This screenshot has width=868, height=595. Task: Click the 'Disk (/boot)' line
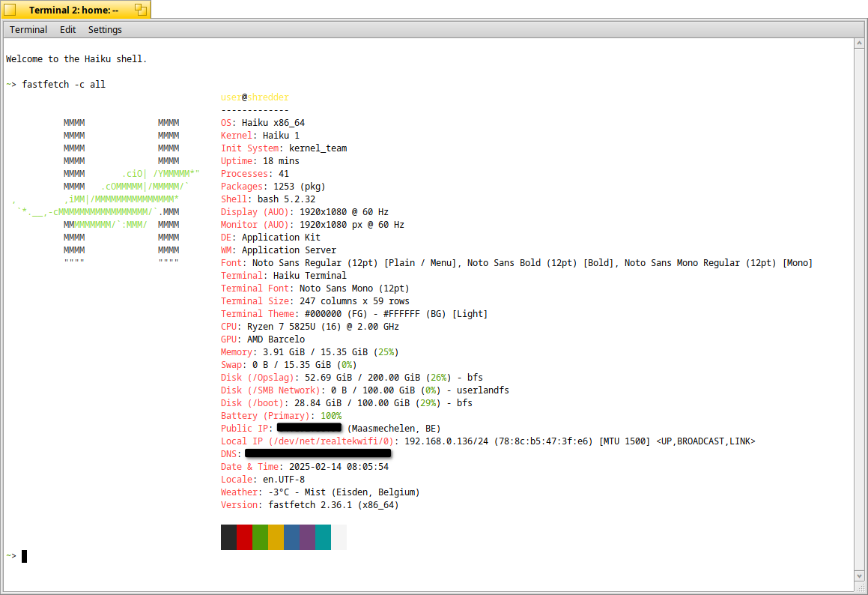point(347,402)
